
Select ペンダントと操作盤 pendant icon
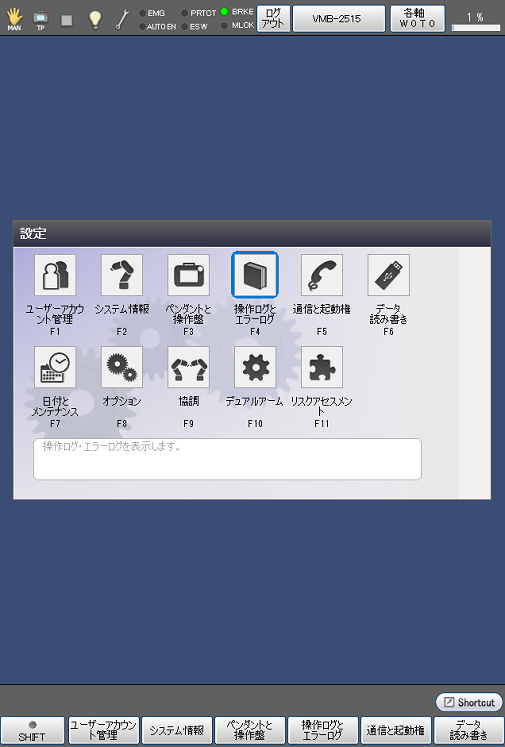point(188,275)
